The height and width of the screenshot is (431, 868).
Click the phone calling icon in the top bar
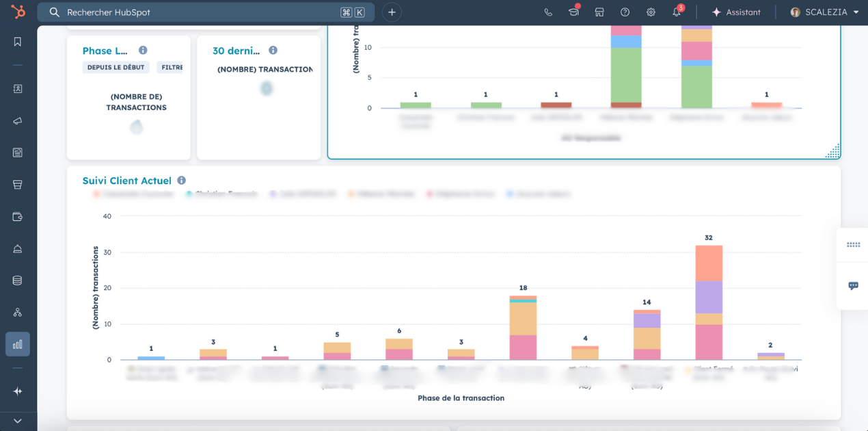pos(548,12)
